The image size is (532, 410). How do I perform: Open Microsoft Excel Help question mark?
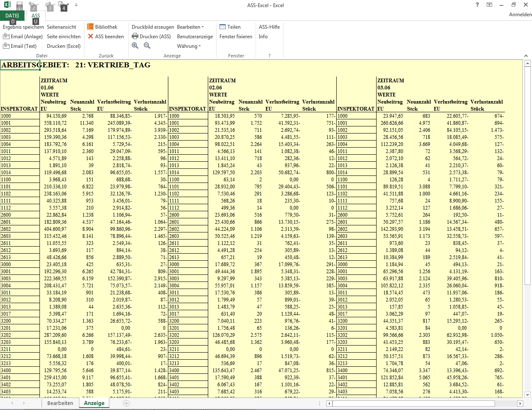[477, 5]
